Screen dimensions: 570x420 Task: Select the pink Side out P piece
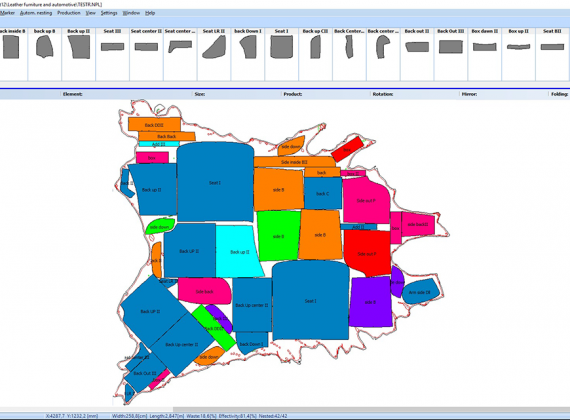[366, 201]
